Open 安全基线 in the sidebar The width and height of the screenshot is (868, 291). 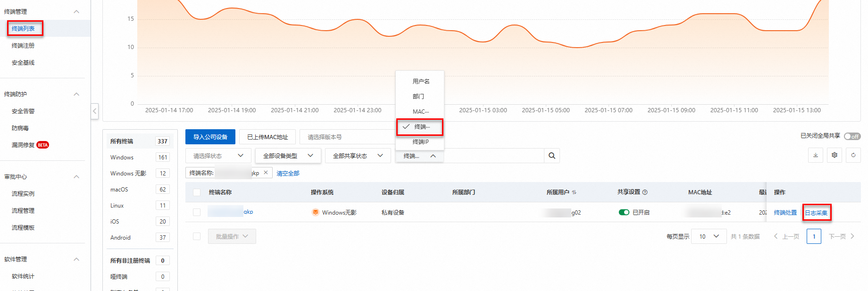click(23, 62)
